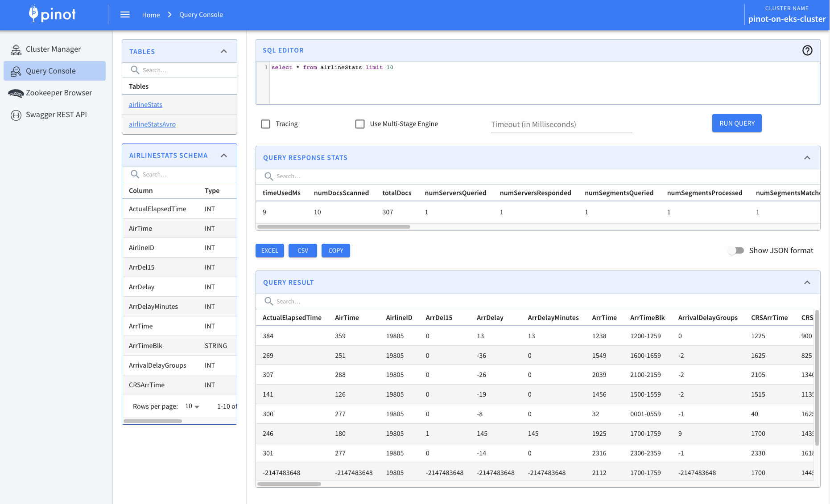Focus the Timeout in Milliseconds field
The width and height of the screenshot is (830, 504).
click(562, 124)
